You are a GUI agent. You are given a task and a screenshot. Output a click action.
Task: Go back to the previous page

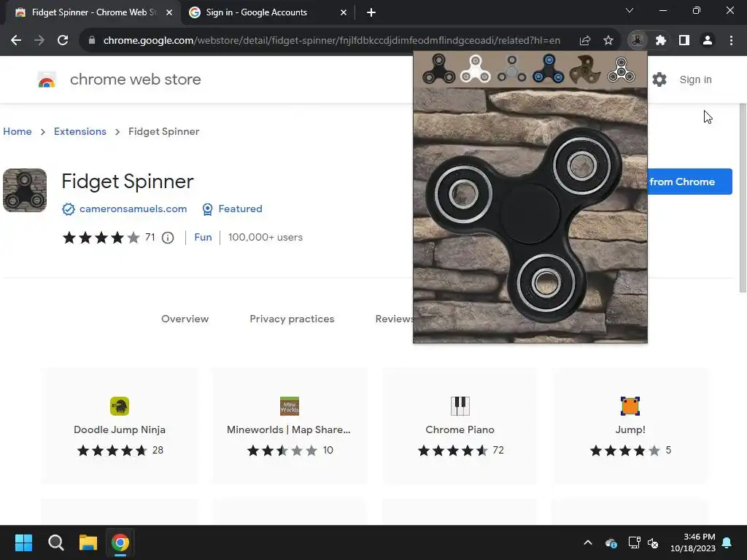16,41
